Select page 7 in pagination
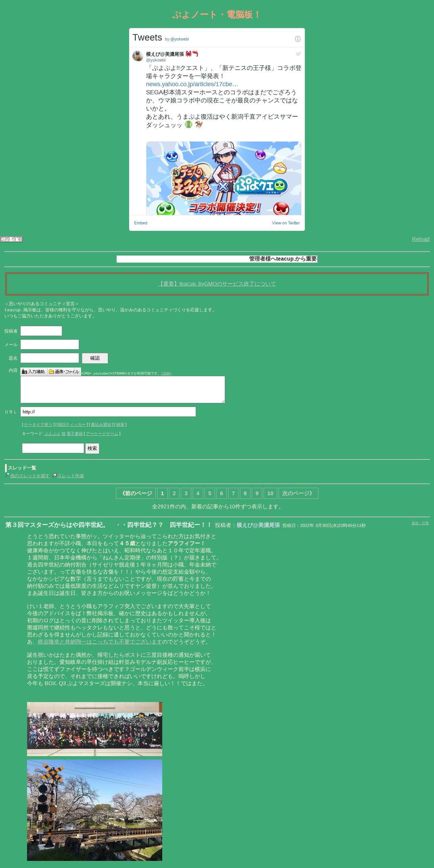 pyautogui.click(x=233, y=493)
